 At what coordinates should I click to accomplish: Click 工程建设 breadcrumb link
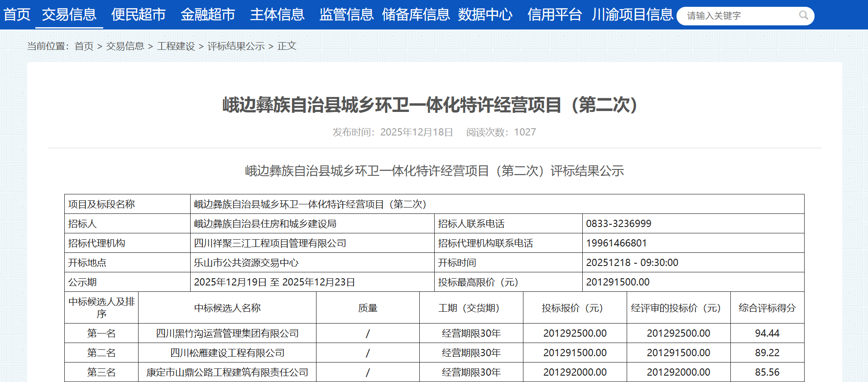176,46
